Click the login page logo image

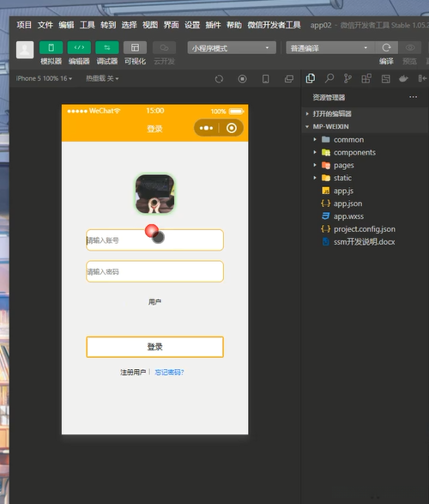pyautogui.click(x=154, y=194)
